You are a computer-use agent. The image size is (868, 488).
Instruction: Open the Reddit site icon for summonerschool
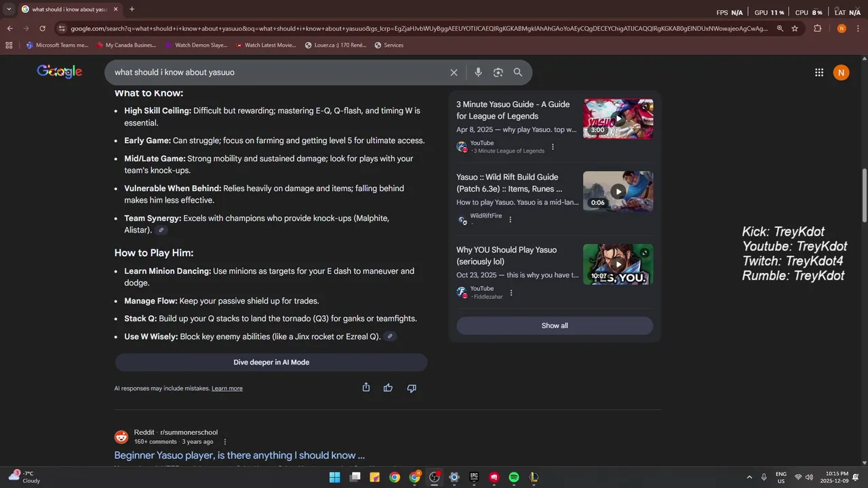(x=121, y=437)
